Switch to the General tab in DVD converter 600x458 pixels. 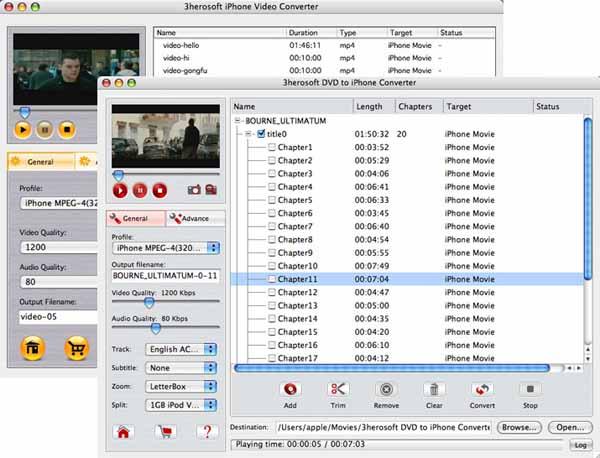pyautogui.click(x=136, y=218)
